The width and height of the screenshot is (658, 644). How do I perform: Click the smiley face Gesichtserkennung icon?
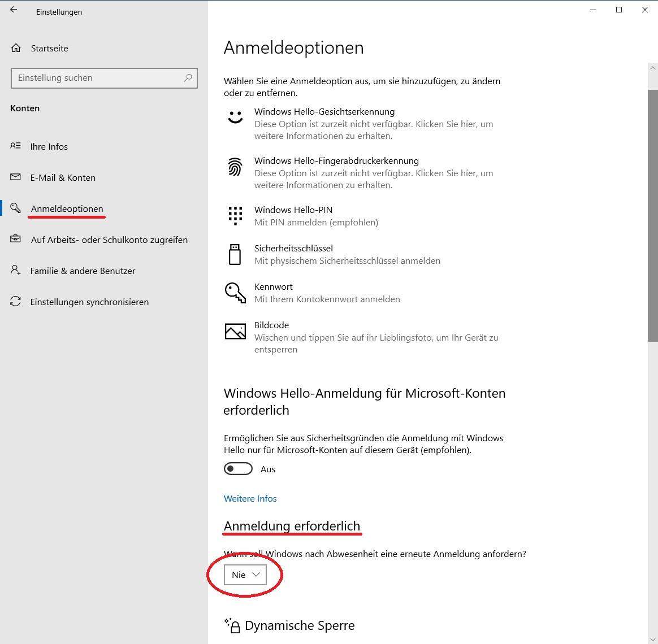(235, 116)
